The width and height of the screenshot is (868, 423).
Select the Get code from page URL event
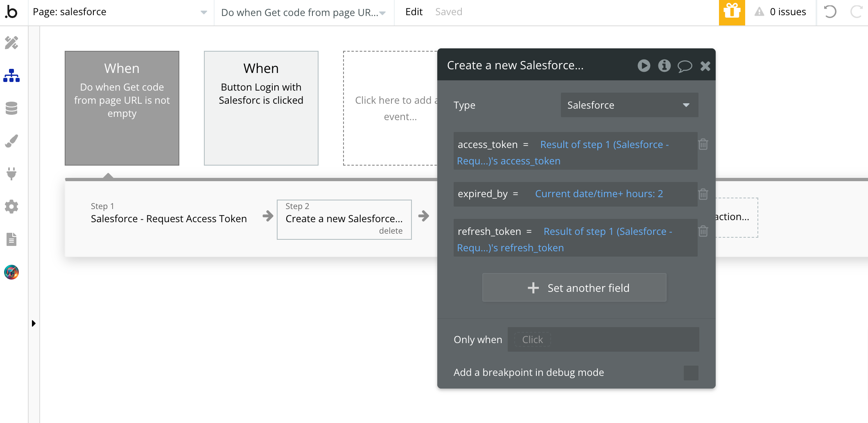[x=122, y=108]
